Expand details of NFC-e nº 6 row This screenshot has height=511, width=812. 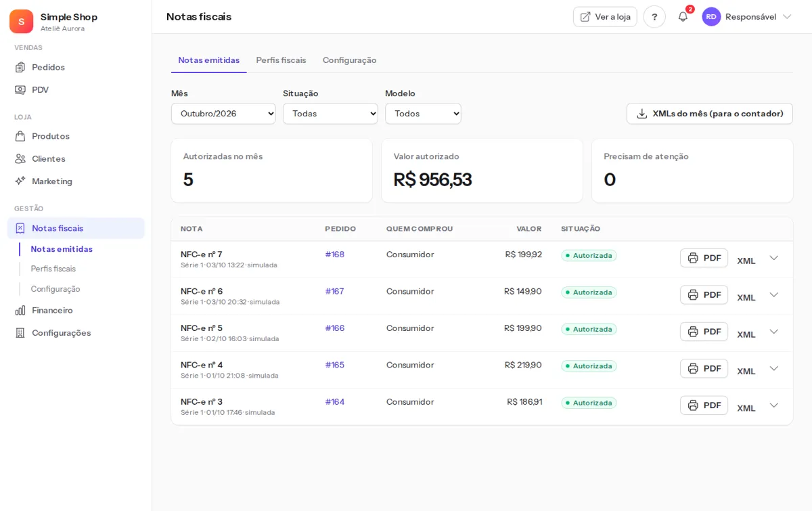(x=774, y=294)
